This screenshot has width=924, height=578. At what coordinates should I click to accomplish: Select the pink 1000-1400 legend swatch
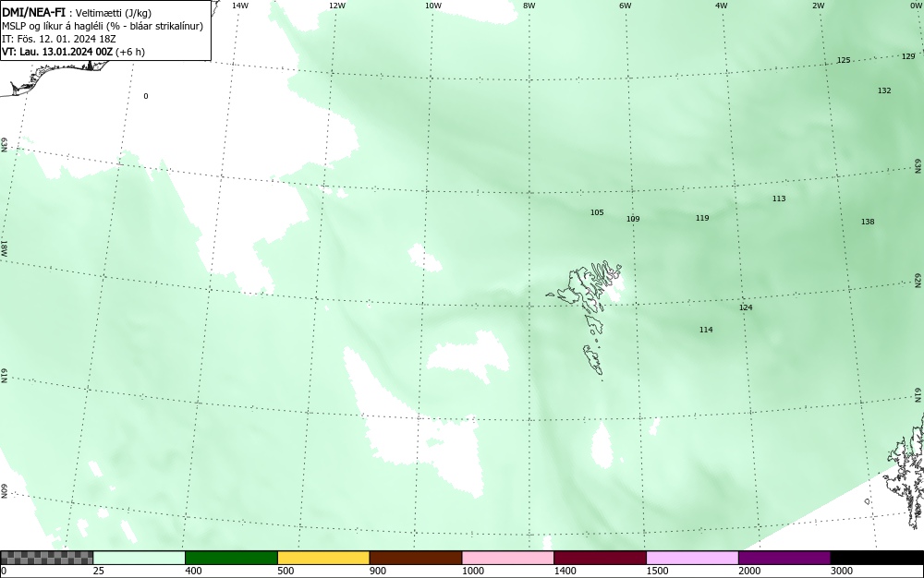508,558
